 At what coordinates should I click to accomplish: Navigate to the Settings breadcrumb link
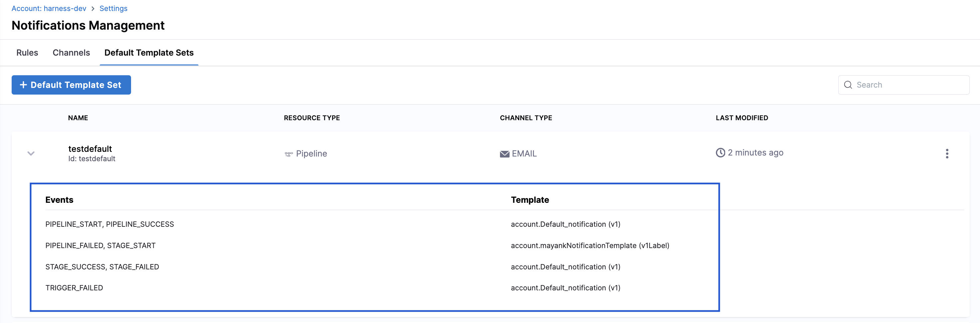(x=113, y=8)
